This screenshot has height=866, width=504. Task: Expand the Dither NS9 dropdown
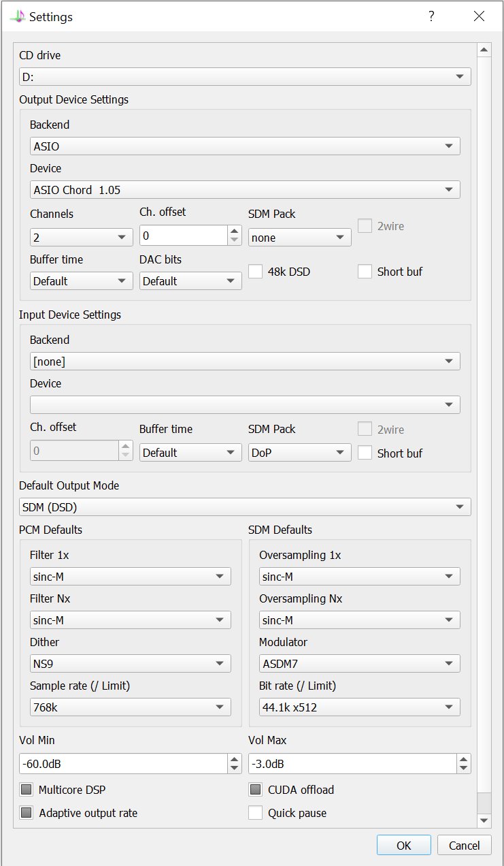tap(130, 664)
